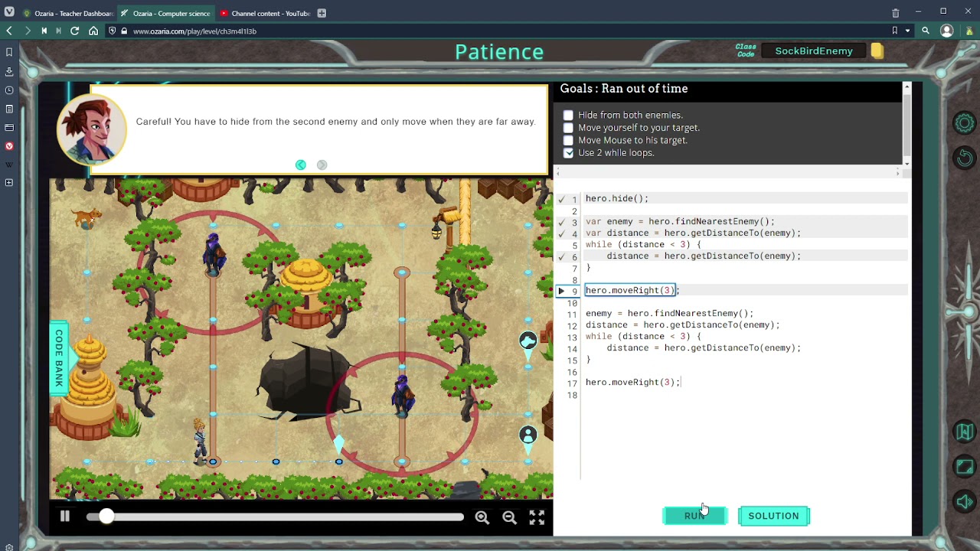Uncheck "Use 2 while loops" goal
The image size is (980, 551).
click(x=568, y=153)
